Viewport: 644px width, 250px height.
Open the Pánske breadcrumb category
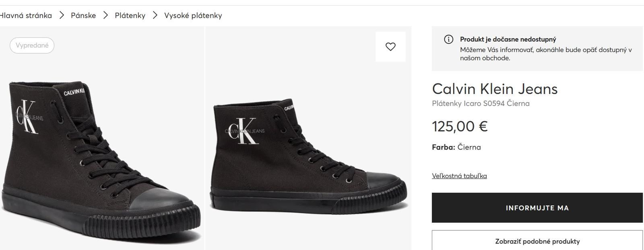pyautogui.click(x=83, y=15)
